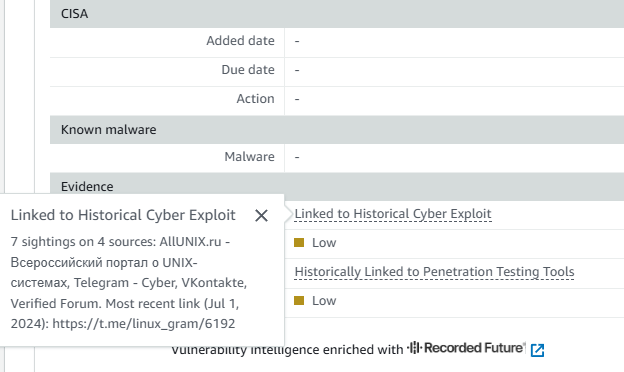
Task: Click the Malware row value dash
Action: (x=297, y=157)
